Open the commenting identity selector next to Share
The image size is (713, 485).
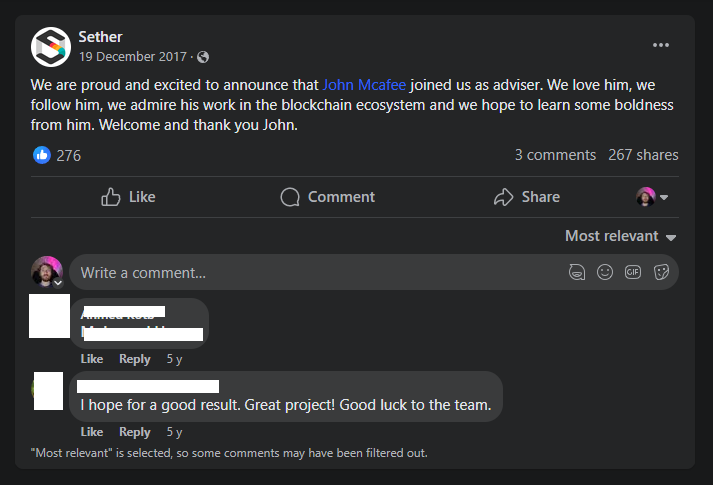coord(652,197)
